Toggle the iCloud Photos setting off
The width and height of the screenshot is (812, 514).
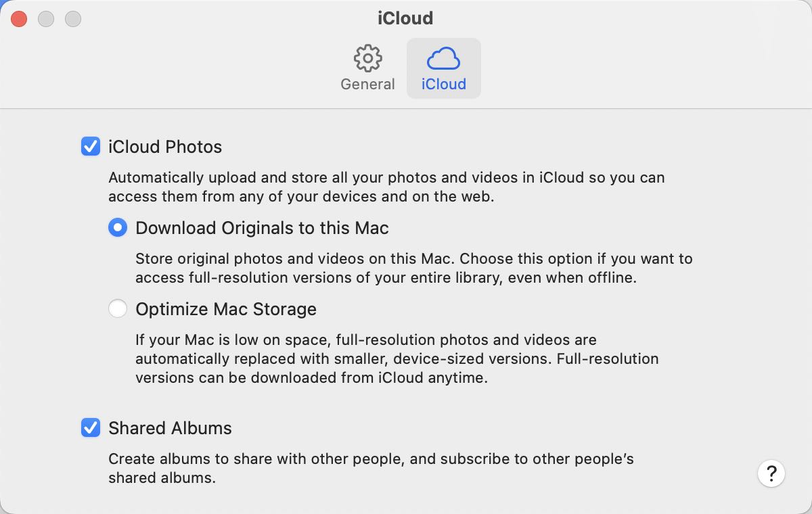[90, 146]
